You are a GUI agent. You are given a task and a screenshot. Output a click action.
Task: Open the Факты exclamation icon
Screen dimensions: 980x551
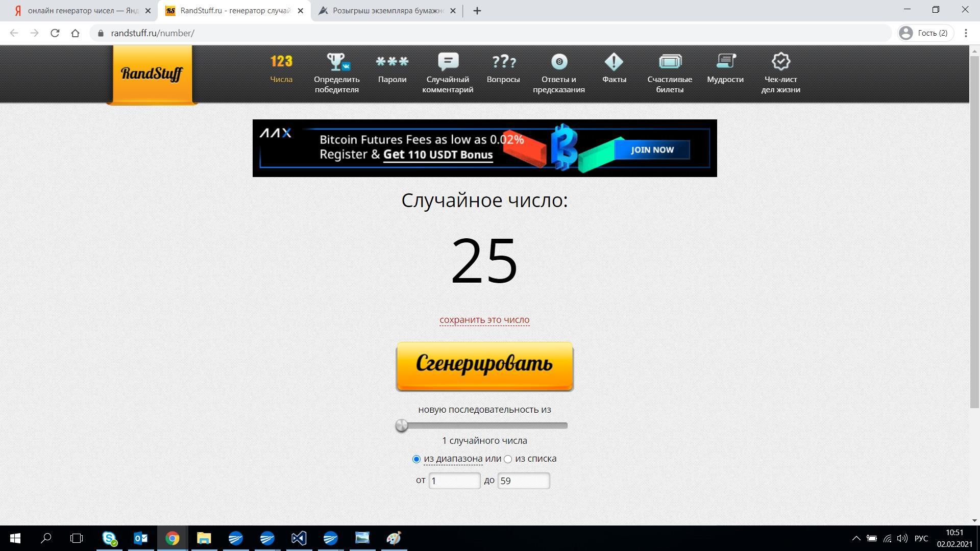(x=614, y=62)
